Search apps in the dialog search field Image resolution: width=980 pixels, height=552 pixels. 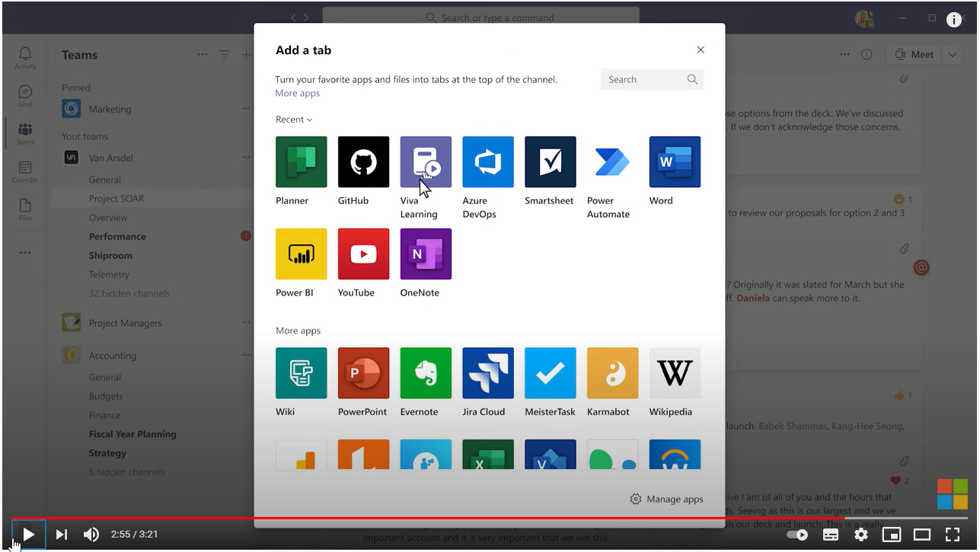click(652, 79)
